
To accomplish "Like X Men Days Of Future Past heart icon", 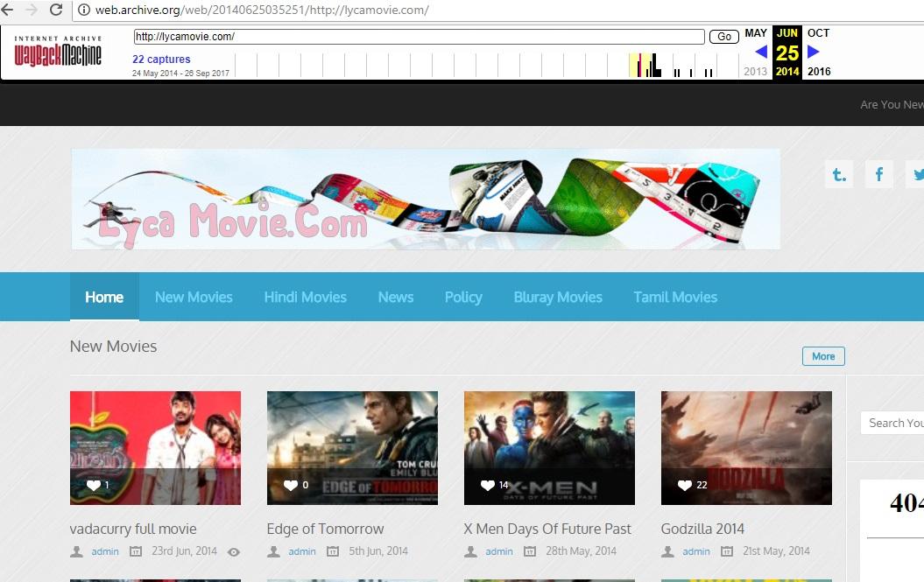I will (x=487, y=486).
